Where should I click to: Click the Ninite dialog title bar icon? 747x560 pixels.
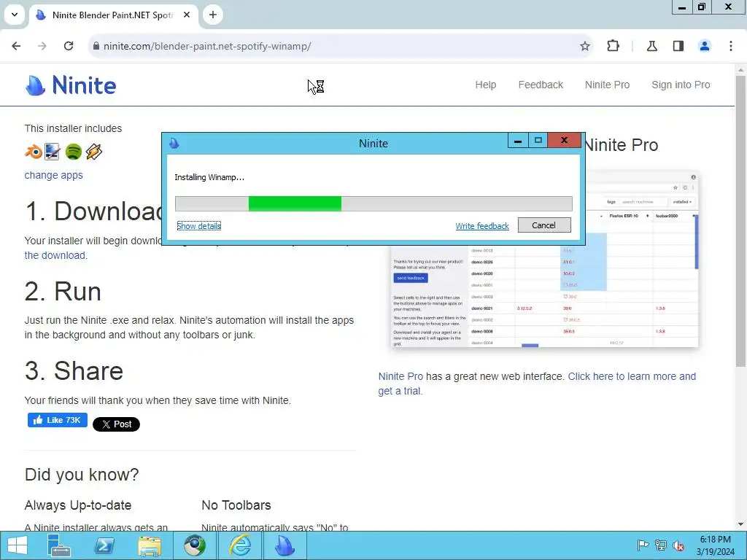tap(174, 143)
